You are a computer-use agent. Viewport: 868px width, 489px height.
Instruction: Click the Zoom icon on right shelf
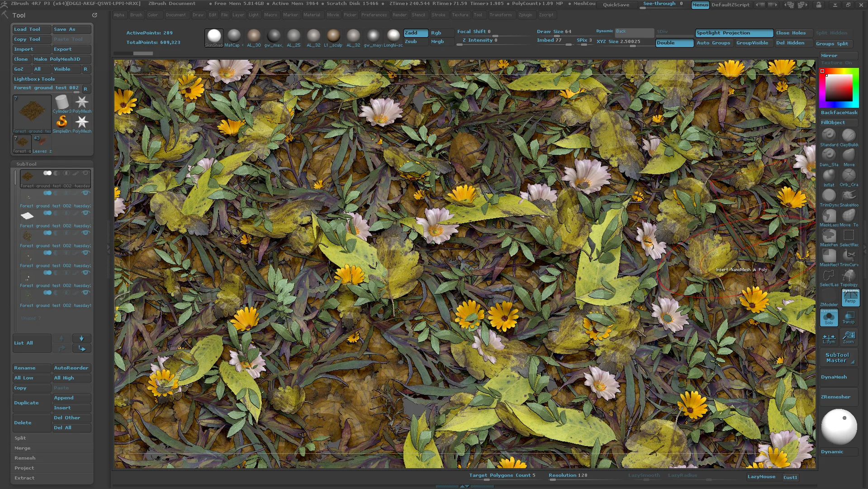(x=849, y=336)
